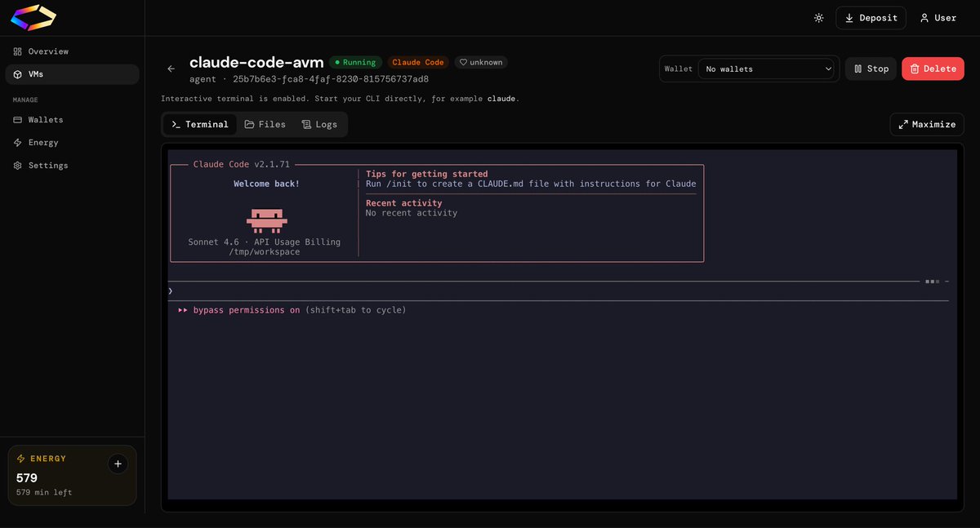Click the heart unknown health badge

481,62
